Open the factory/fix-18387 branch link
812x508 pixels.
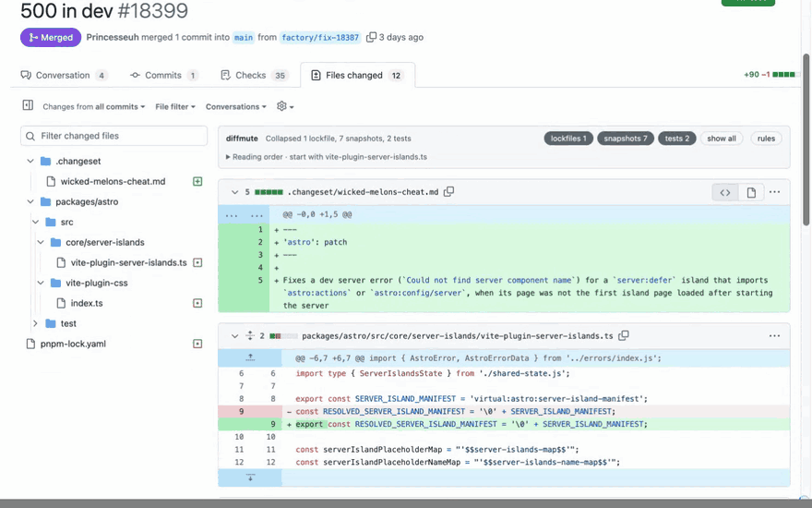[x=320, y=37]
